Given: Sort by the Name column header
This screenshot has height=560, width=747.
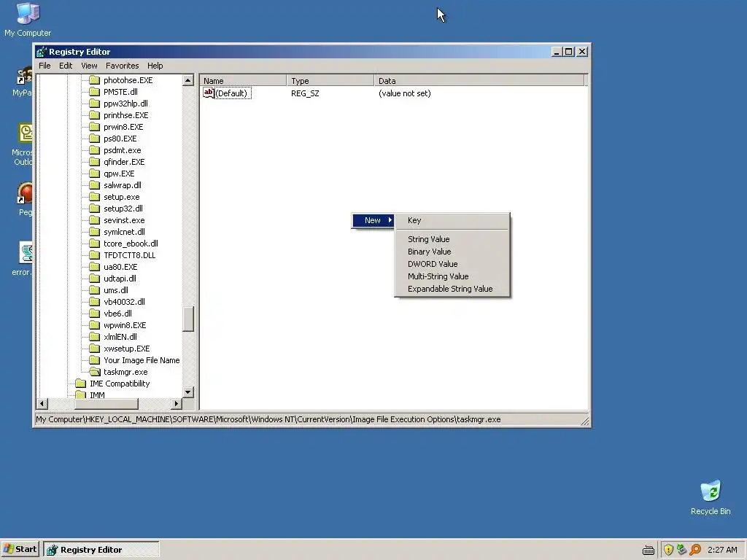Looking at the screenshot, I should click(243, 80).
